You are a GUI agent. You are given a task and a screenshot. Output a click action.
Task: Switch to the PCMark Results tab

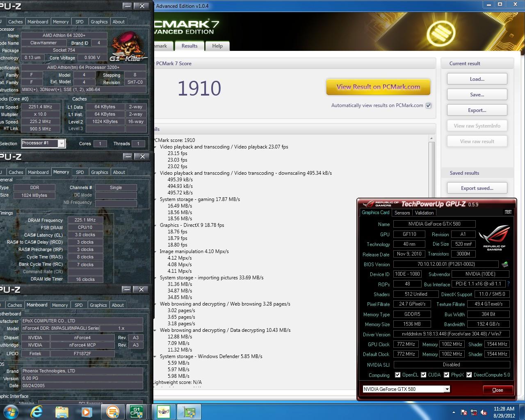coord(189,46)
